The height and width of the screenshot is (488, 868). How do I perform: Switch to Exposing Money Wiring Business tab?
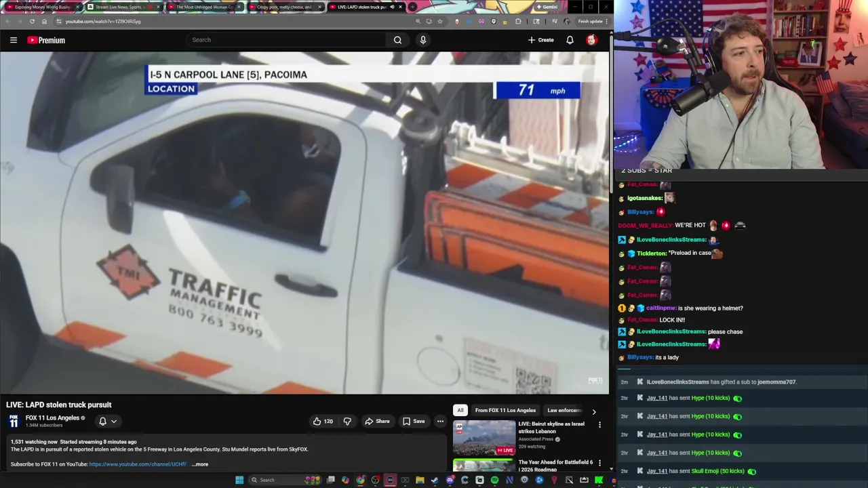(x=42, y=7)
